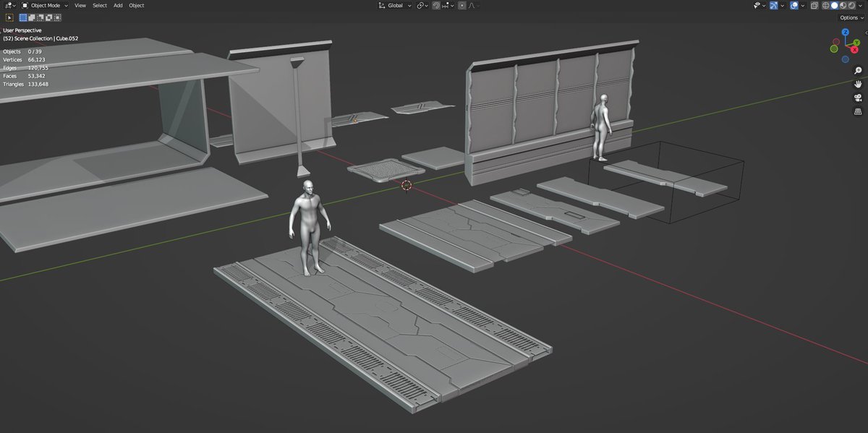Click the Select menu in the header
This screenshot has height=433, width=868.
coord(99,5)
